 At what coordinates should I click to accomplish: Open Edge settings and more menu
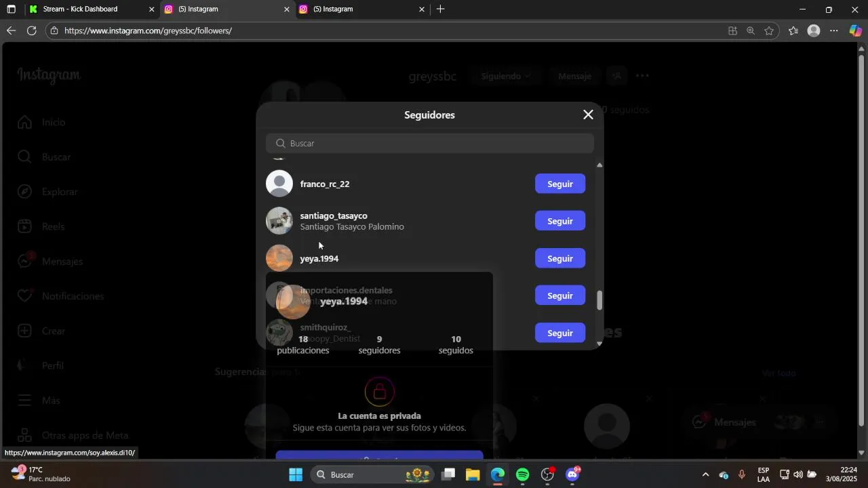pyautogui.click(x=834, y=30)
